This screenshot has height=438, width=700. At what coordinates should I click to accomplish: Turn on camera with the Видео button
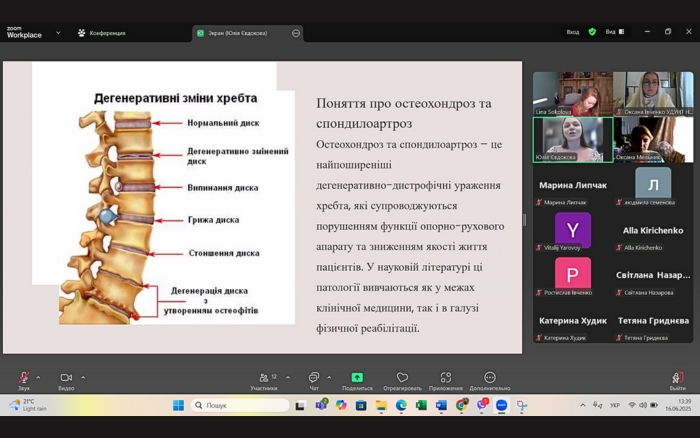coord(66,379)
